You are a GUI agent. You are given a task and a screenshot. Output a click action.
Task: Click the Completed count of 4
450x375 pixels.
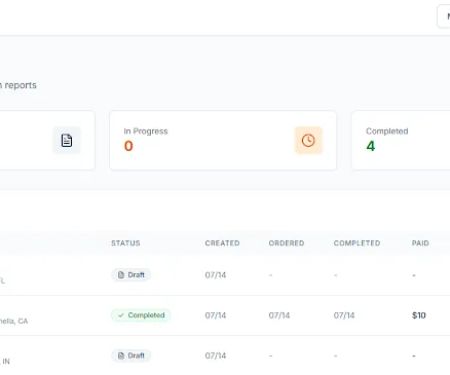tap(371, 146)
